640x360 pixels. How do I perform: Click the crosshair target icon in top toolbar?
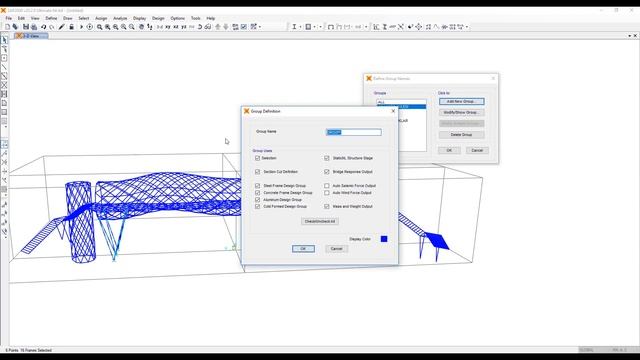tap(419, 27)
